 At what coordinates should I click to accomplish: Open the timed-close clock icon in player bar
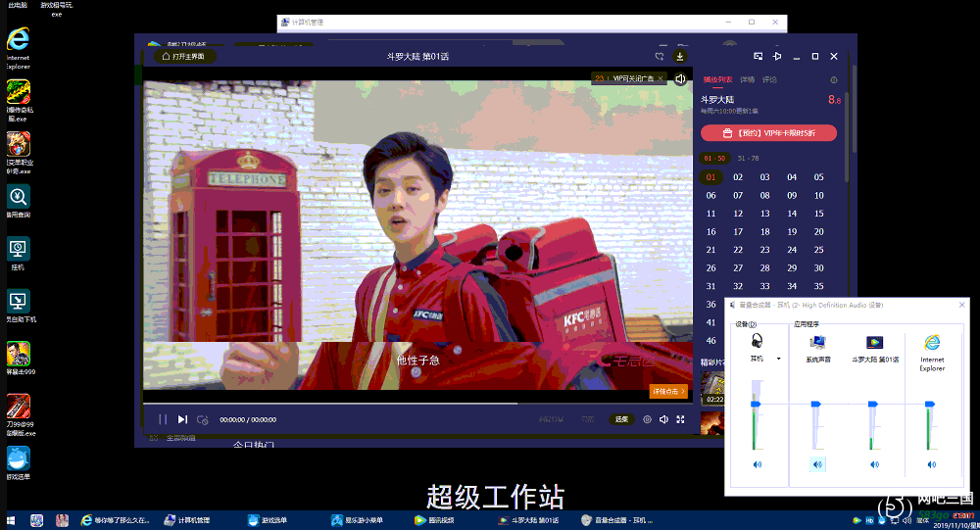pos(203,419)
